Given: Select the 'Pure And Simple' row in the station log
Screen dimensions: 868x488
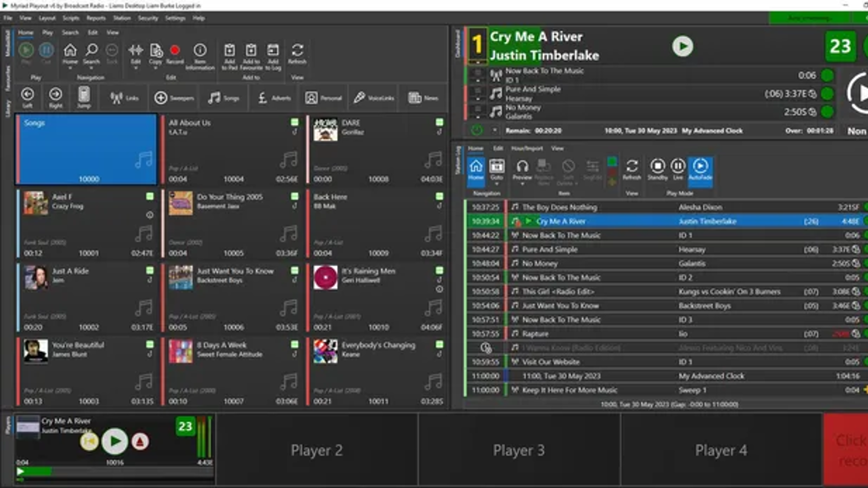Looking at the screenshot, I should 667,249.
